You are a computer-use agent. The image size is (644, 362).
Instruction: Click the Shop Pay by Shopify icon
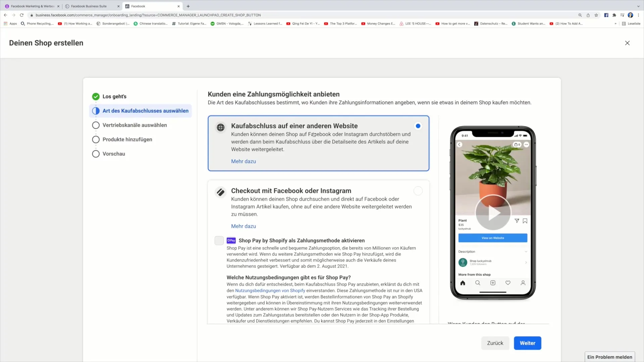(x=231, y=240)
